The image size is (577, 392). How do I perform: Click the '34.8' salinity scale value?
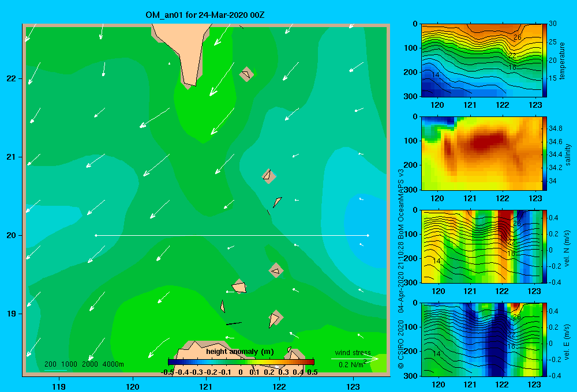pyautogui.click(x=555, y=129)
